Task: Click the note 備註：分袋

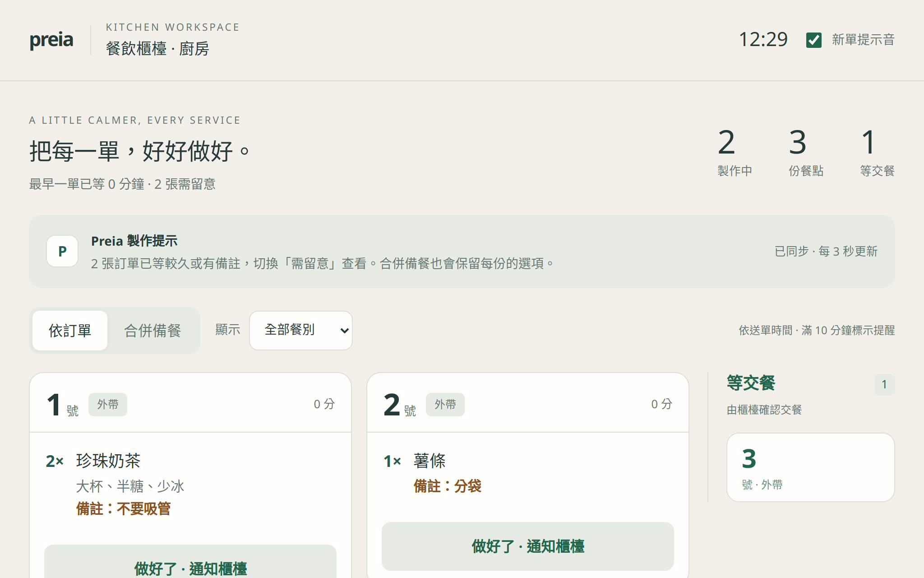Action: [x=448, y=486]
